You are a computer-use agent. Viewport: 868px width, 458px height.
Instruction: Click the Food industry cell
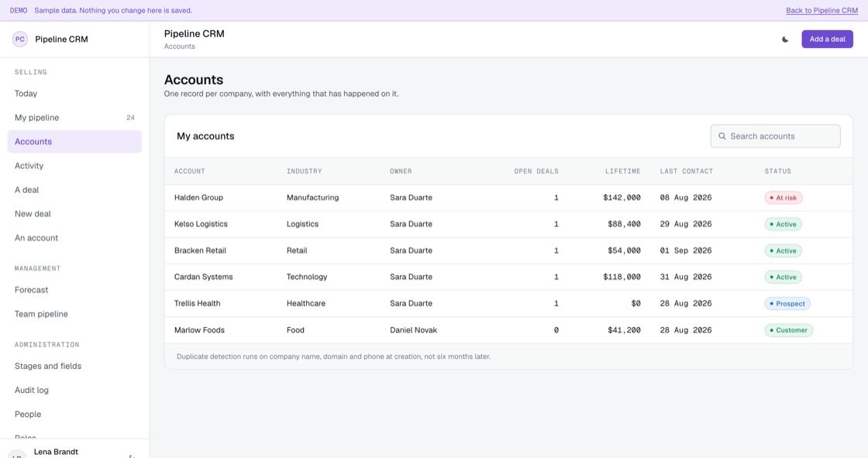pos(295,330)
